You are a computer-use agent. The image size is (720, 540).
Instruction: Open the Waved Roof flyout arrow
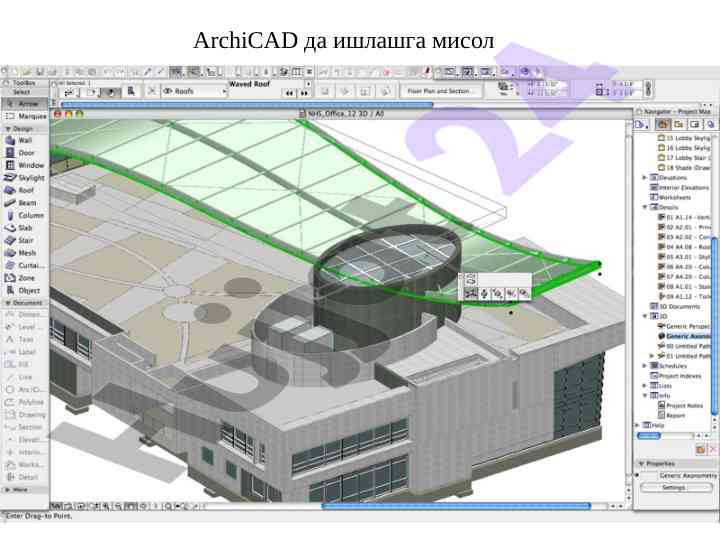(x=308, y=84)
